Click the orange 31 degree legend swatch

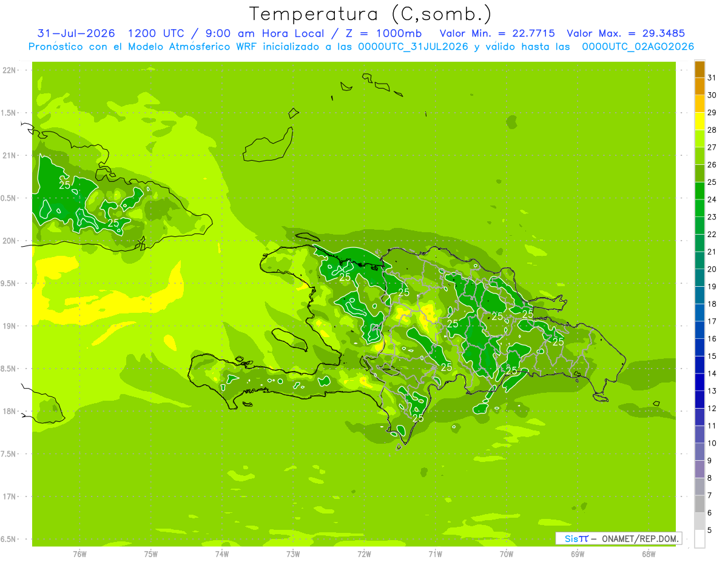699,69
